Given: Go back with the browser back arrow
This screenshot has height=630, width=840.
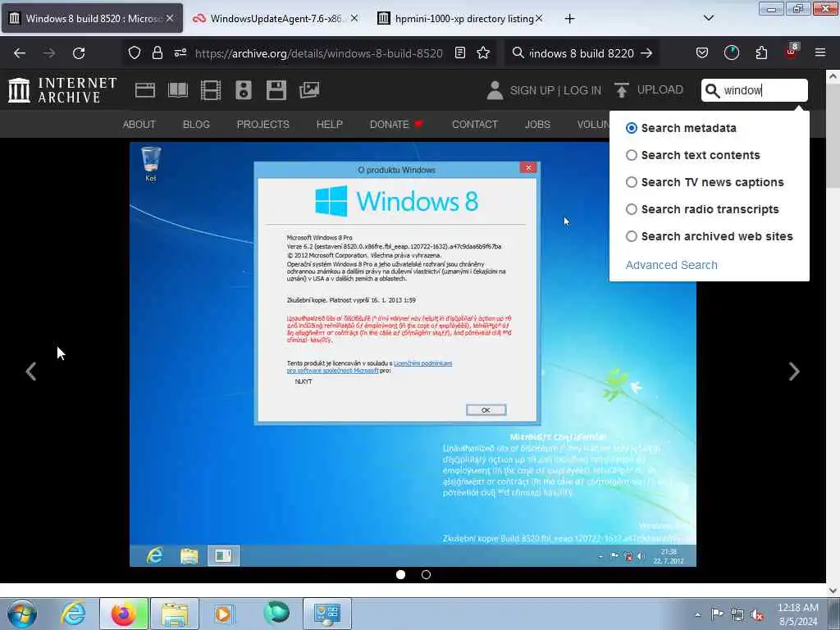Looking at the screenshot, I should (20, 53).
